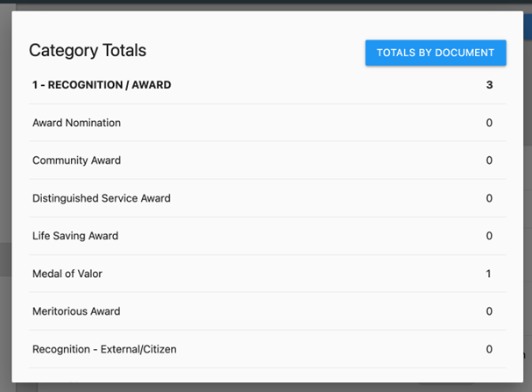This screenshot has height=392, width=532.
Task: Click the Distinguished Service Award count value
Action: point(489,198)
